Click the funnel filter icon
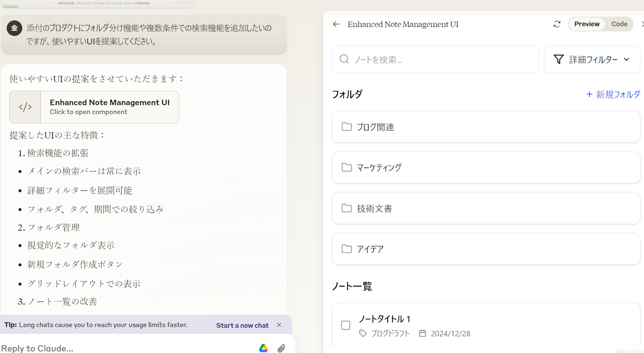 point(559,60)
